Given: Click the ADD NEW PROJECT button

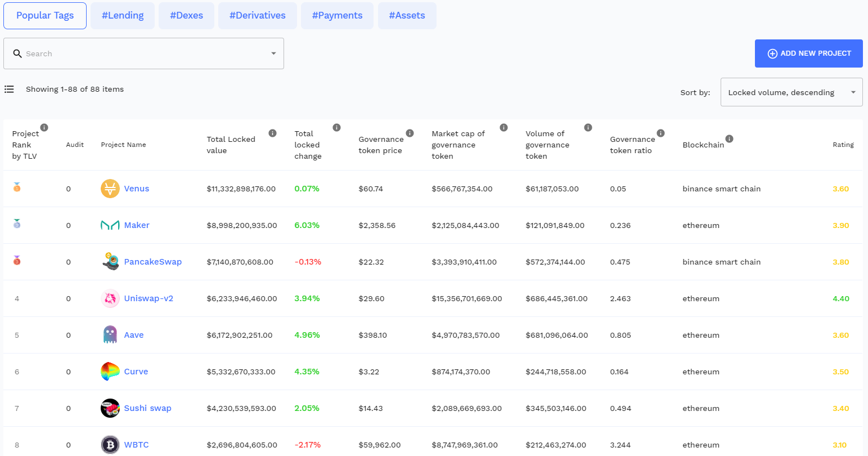Looking at the screenshot, I should [x=809, y=53].
